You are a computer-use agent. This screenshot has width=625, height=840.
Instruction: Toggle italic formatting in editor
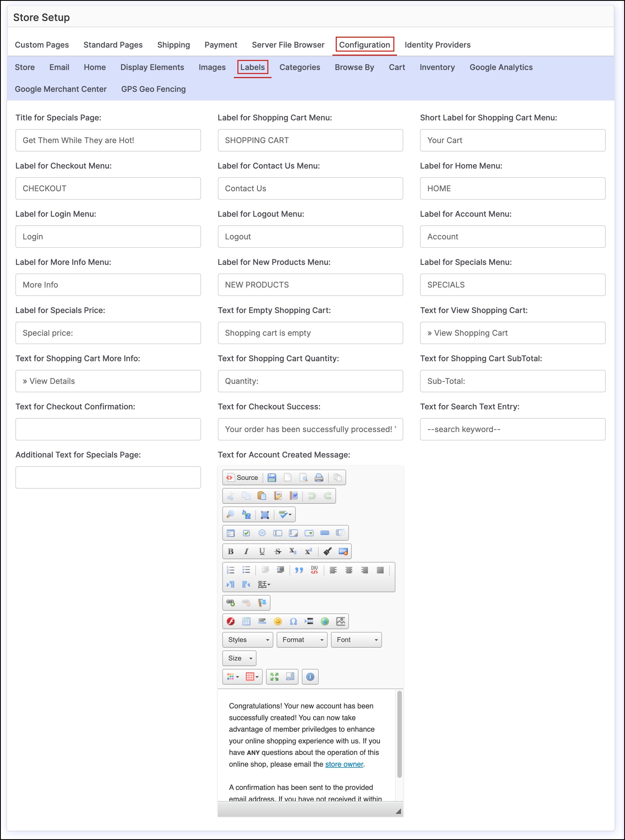pyautogui.click(x=246, y=551)
